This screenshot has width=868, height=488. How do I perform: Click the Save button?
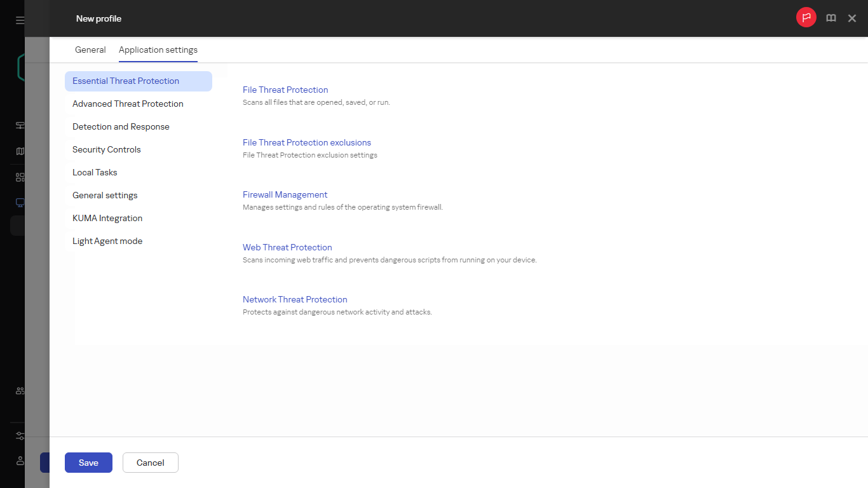(x=88, y=463)
